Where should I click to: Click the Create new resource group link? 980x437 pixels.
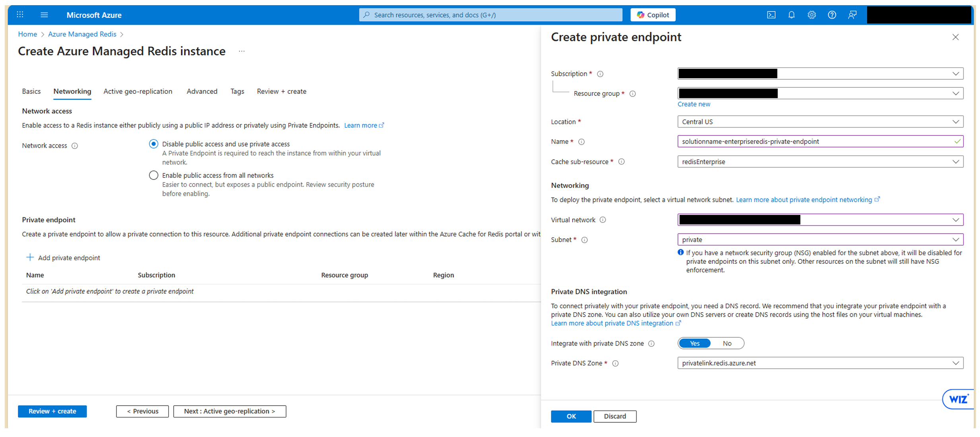693,104
